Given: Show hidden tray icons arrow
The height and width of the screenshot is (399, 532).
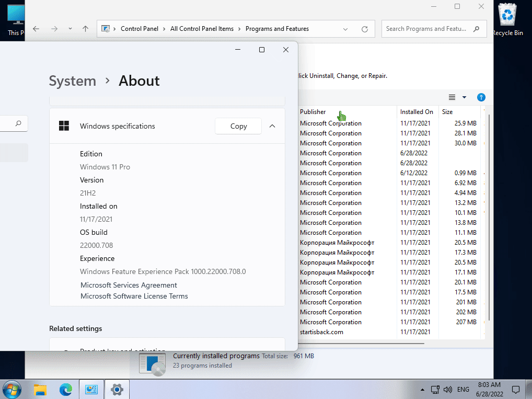Looking at the screenshot, I should (x=422, y=390).
